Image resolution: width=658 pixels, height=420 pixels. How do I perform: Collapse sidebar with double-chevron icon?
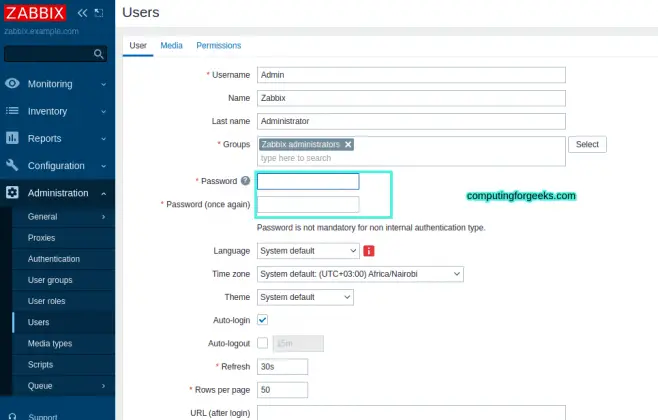[82, 13]
